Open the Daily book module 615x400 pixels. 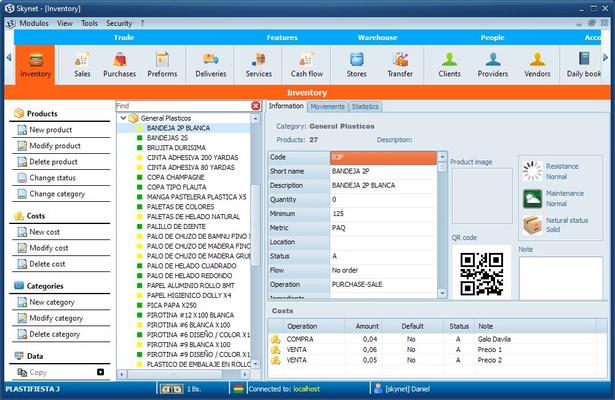(x=584, y=65)
